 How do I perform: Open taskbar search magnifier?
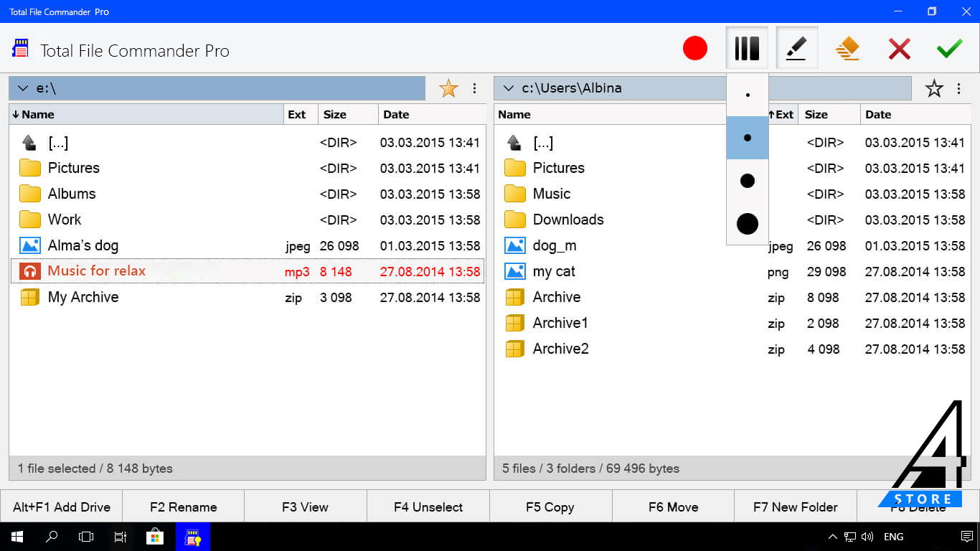[52, 537]
